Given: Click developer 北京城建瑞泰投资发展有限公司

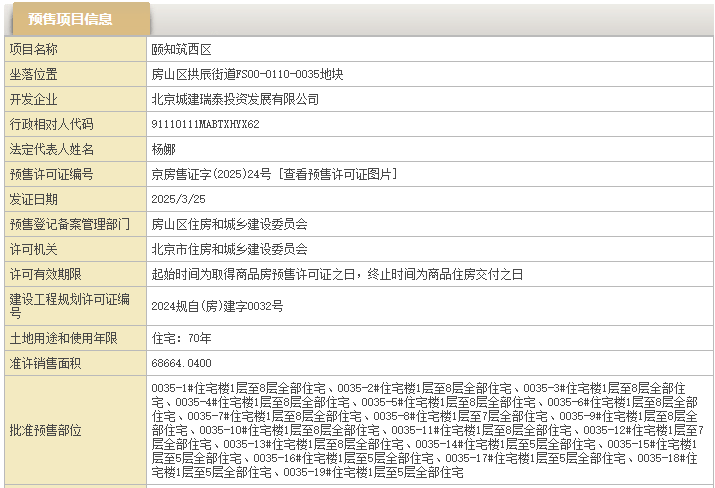Looking at the screenshot, I should (x=235, y=99).
